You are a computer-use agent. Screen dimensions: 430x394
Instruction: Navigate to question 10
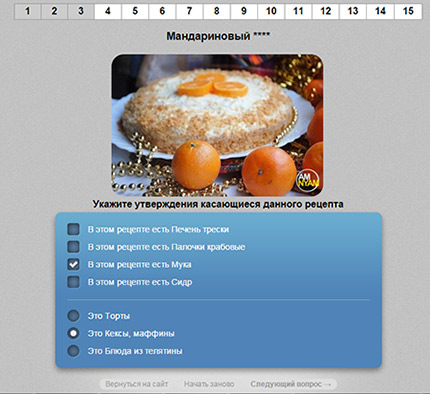click(271, 11)
